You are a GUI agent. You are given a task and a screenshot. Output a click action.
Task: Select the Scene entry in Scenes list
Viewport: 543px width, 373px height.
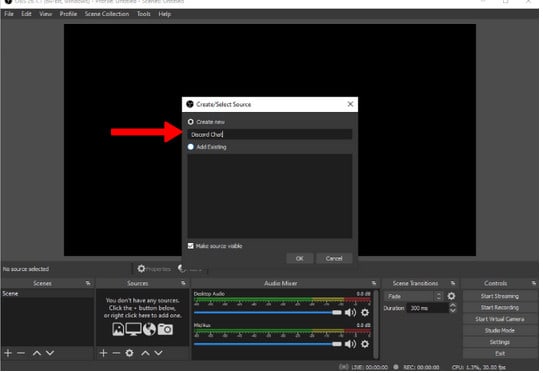[47, 294]
